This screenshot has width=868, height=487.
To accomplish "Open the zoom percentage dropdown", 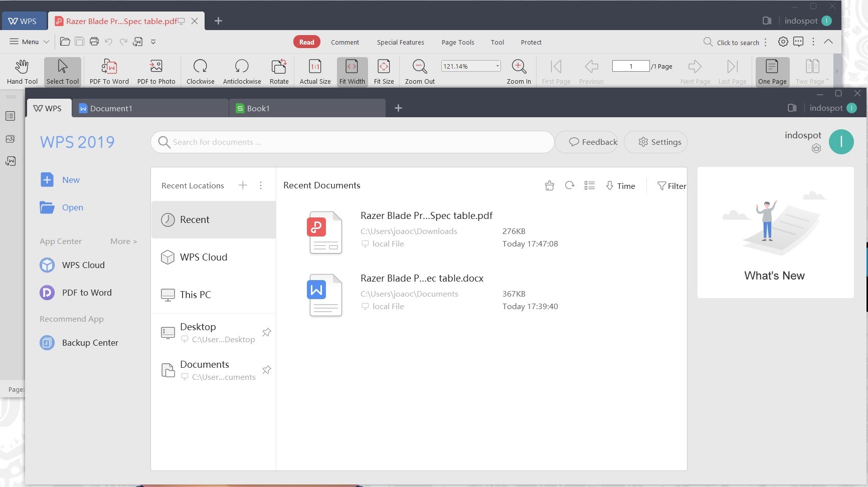I will coord(497,66).
